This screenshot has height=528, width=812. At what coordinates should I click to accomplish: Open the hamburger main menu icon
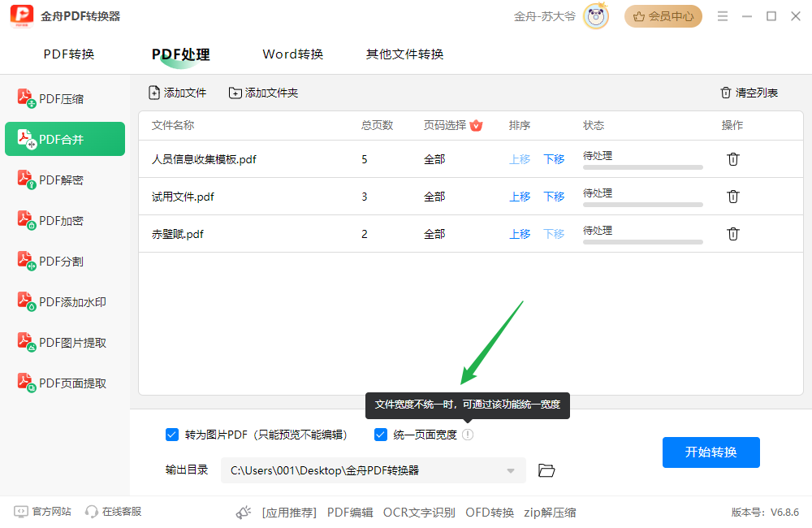coord(723,16)
